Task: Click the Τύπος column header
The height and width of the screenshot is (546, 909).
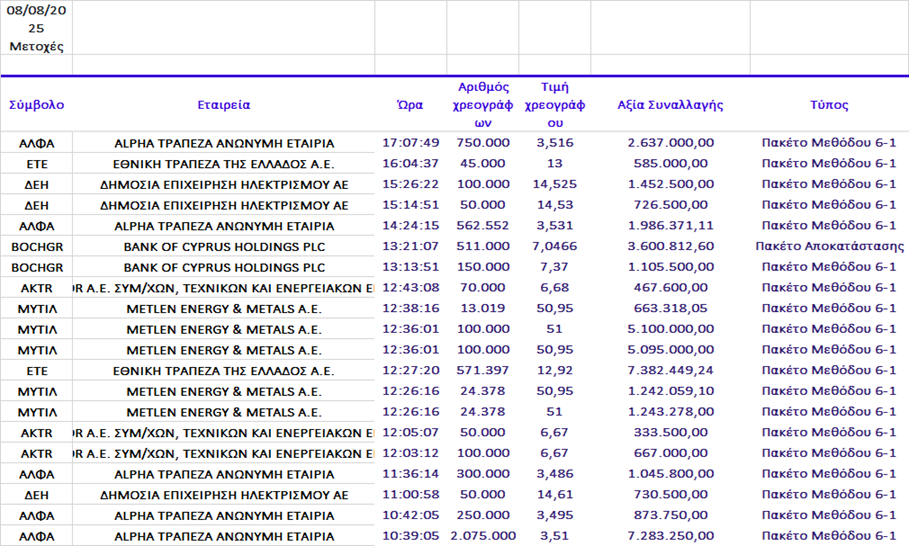Action: point(828,104)
